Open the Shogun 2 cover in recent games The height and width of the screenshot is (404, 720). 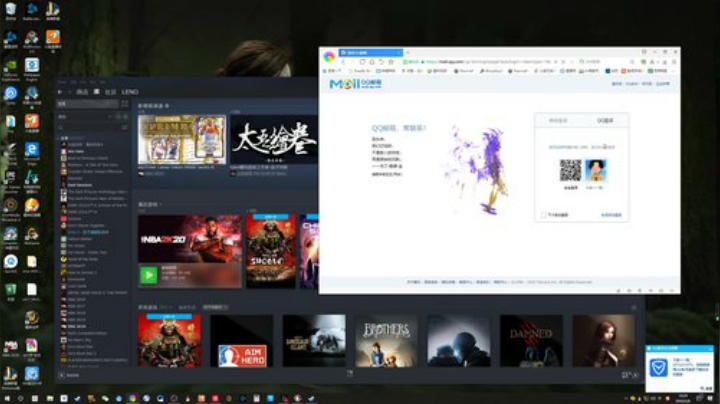point(271,251)
